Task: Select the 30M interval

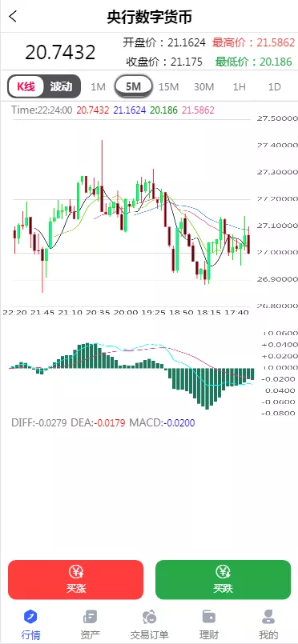Action: (x=203, y=86)
